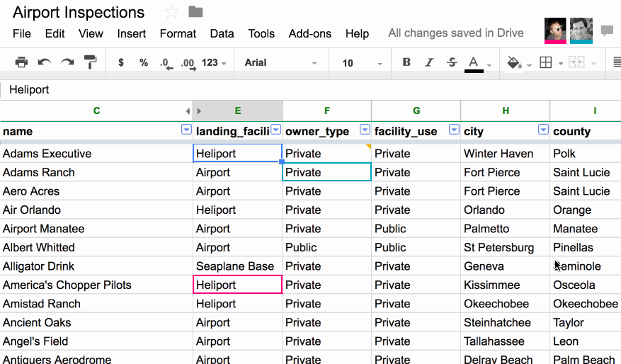Select column C header
The width and height of the screenshot is (621, 364).
(x=96, y=111)
